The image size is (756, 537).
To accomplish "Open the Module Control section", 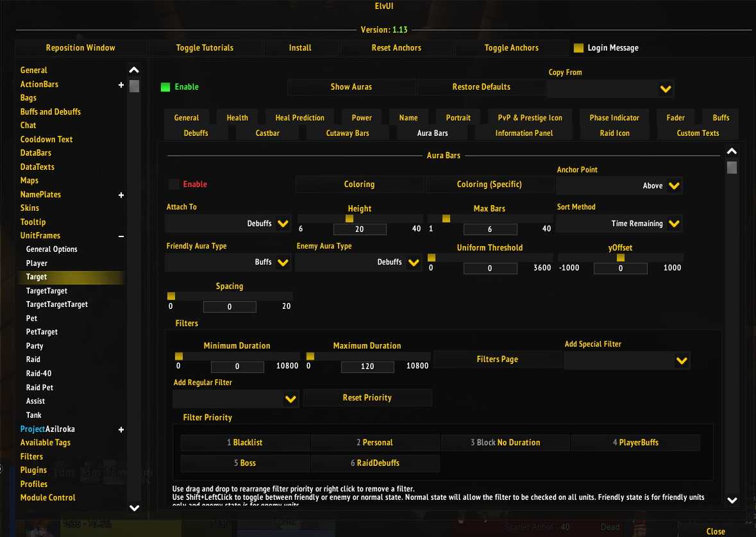I will click(47, 497).
